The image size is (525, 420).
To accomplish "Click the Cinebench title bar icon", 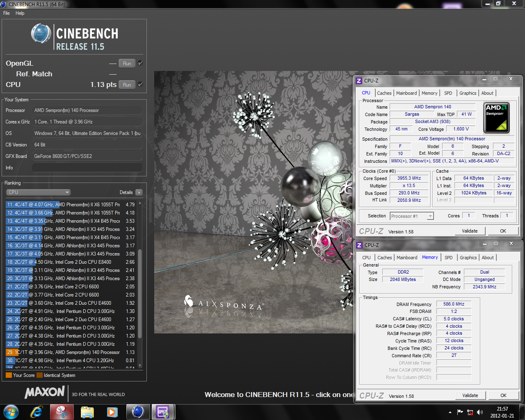I will [x=3, y=4].
